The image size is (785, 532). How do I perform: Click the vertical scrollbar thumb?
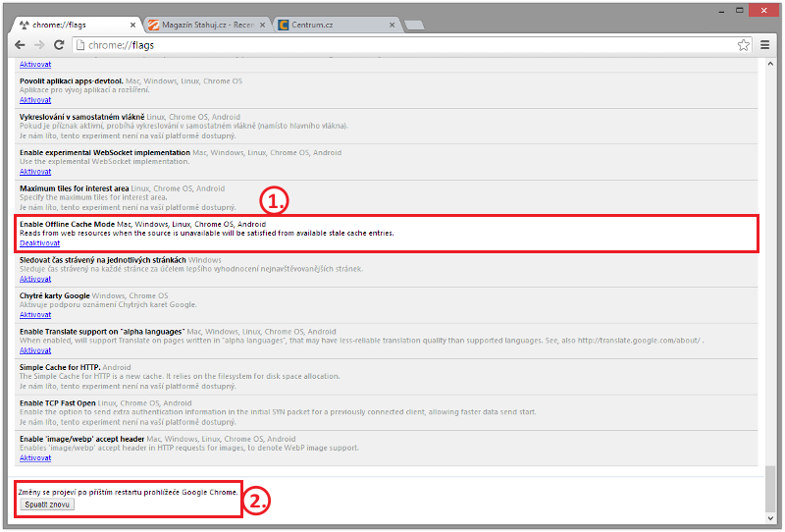[770, 489]
